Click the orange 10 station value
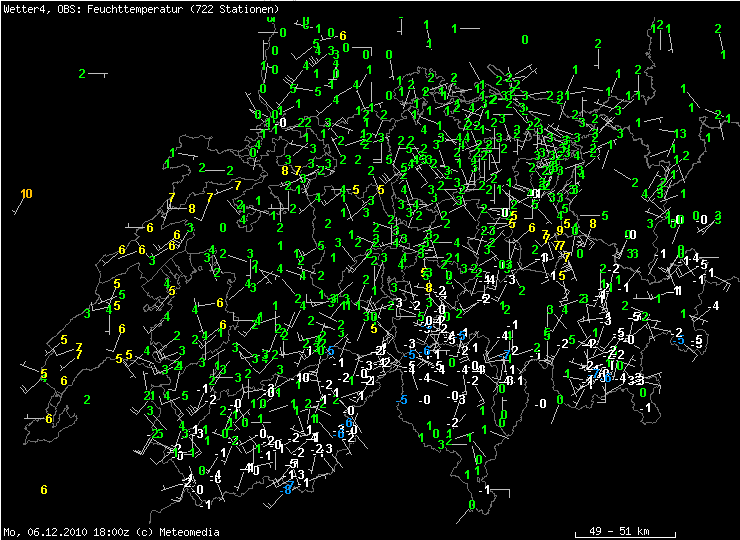Image resolution: width=740 pixels, height=540 pixels. click(26, 193)
